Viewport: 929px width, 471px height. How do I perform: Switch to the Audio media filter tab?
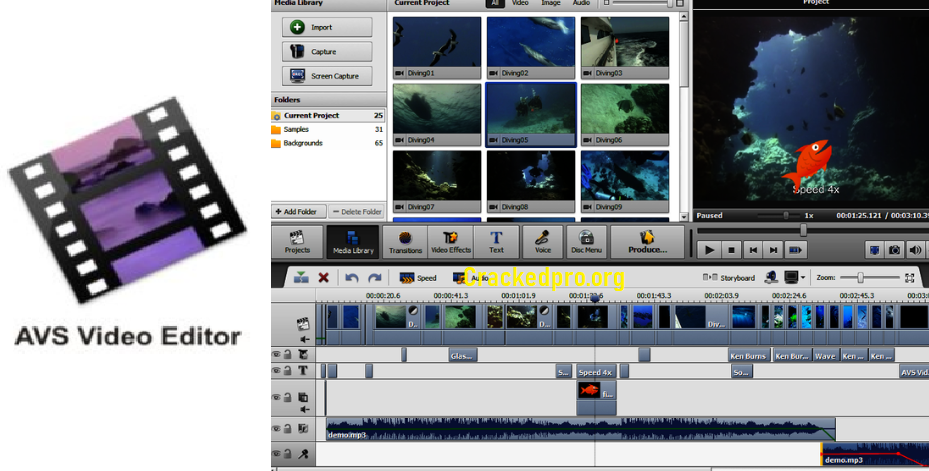tap(581, 3)
